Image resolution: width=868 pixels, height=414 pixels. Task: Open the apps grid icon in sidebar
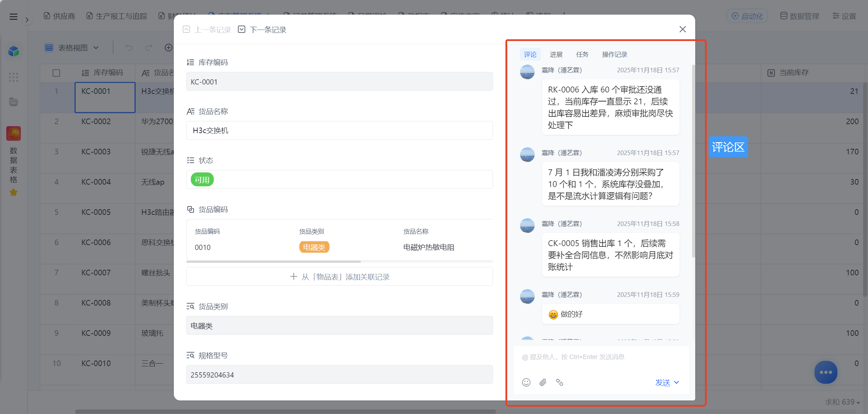[x=14, y=77]
